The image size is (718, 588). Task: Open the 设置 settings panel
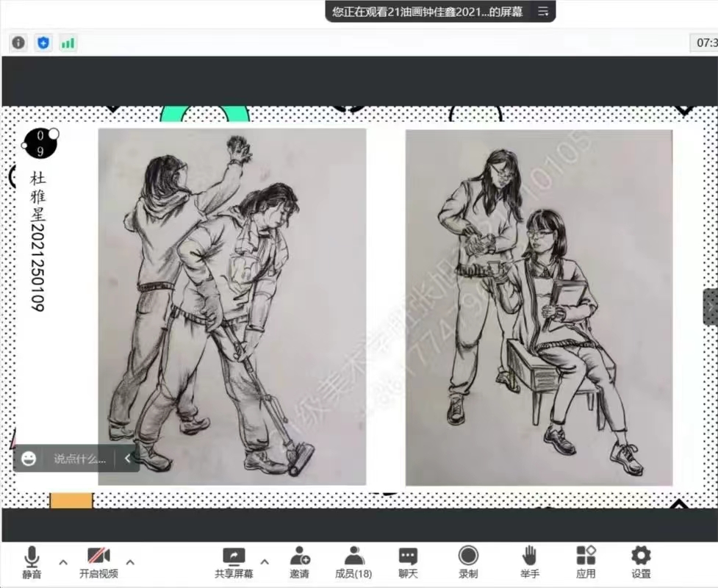(x=640, y=562)
